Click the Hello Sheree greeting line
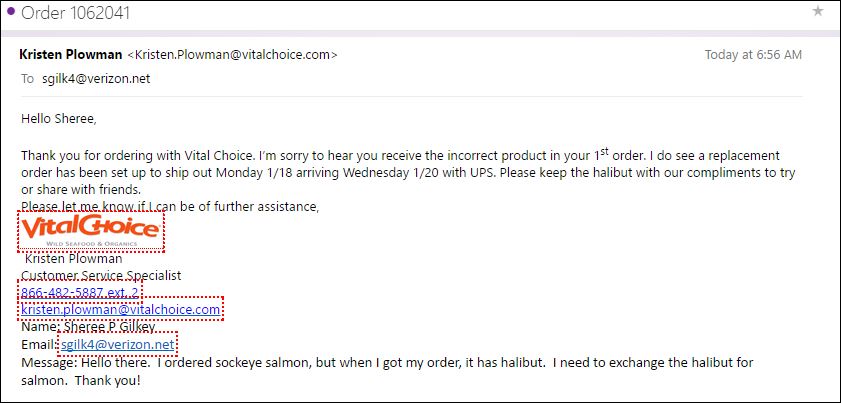This screenshot has height=403, width=841. (x=58, y=119)
